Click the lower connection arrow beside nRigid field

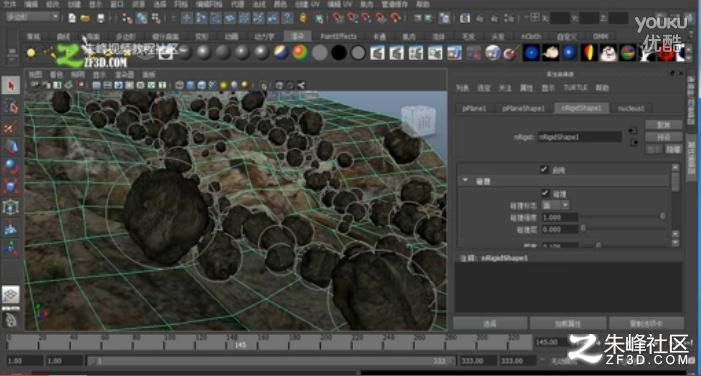pyautogui.click(x=633, y=143)
